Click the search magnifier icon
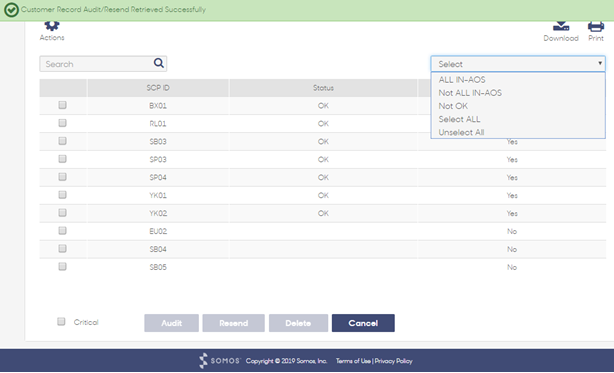 point(159,63)
